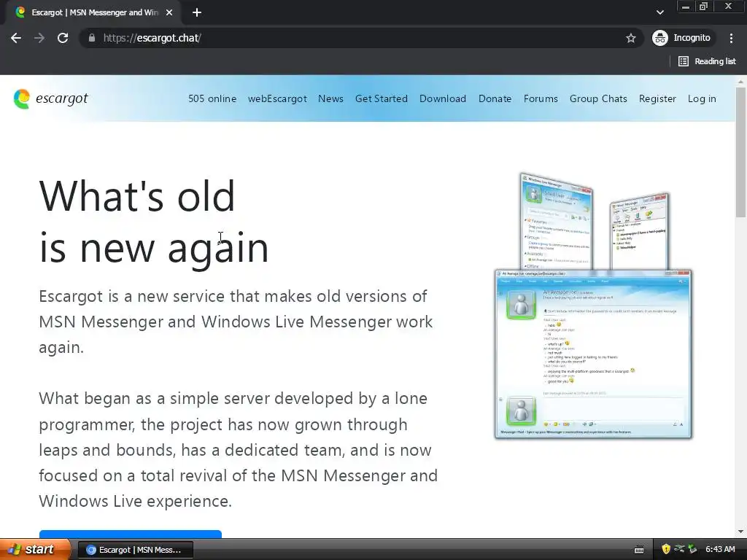The width and height of the screenshot is (747, 560).
Task: Navigate to the Download page
Action: [443, 98]
